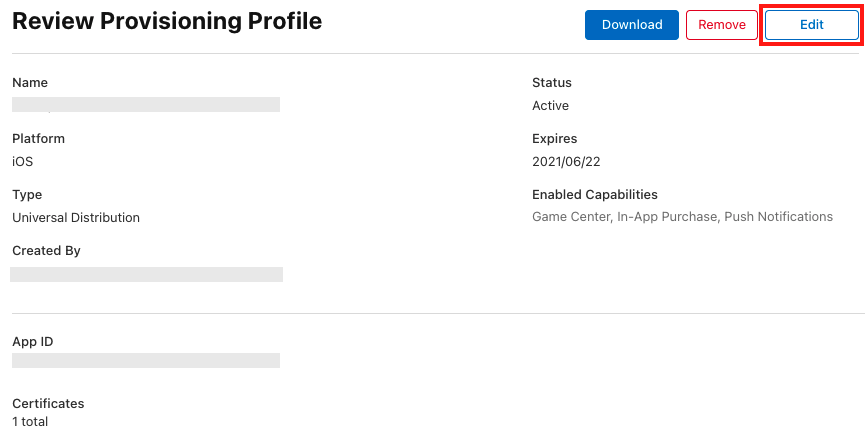865x437 pixels.
Task: Select the redacted Created By value
Action: click(x=146, y=274)
